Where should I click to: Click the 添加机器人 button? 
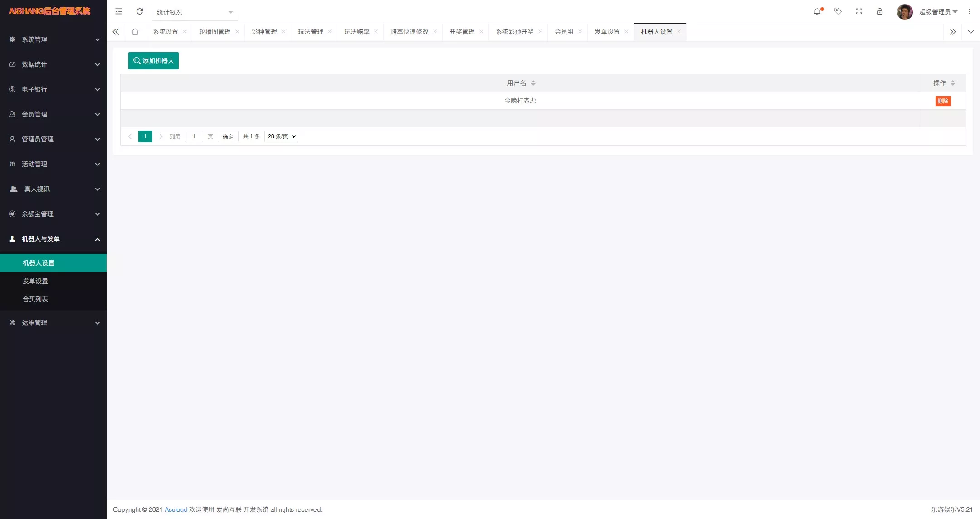coord(153,60)
